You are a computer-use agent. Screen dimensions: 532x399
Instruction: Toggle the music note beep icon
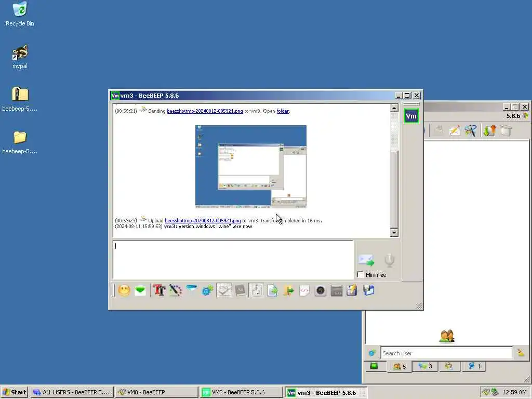[257, 290]
